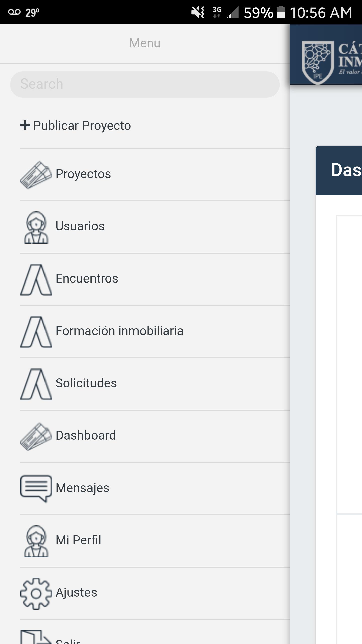Tap the Mi Perfil avatar icon

pos(36,541)
